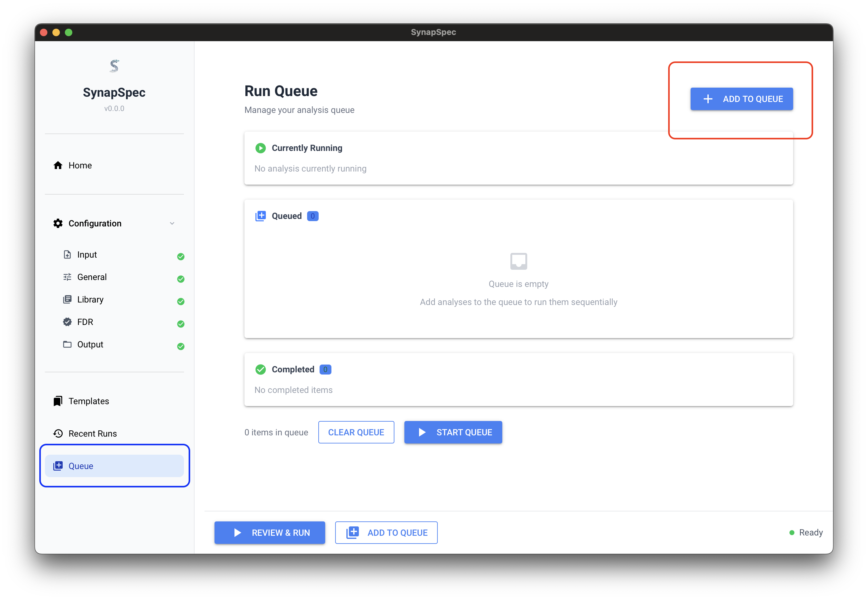Click green checkmark beside Library
Screen dimensions: 868x600
(x=181, y=302)
